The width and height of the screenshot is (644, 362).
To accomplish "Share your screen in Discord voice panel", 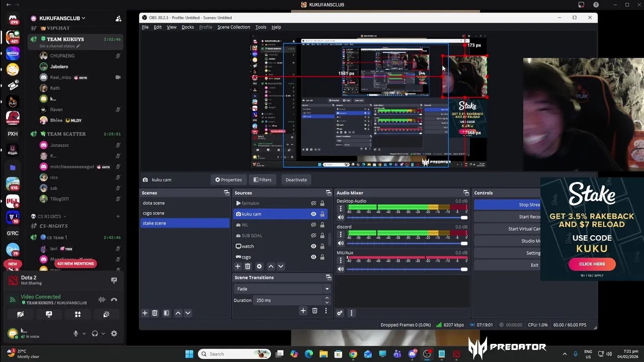I will (49, 314).
